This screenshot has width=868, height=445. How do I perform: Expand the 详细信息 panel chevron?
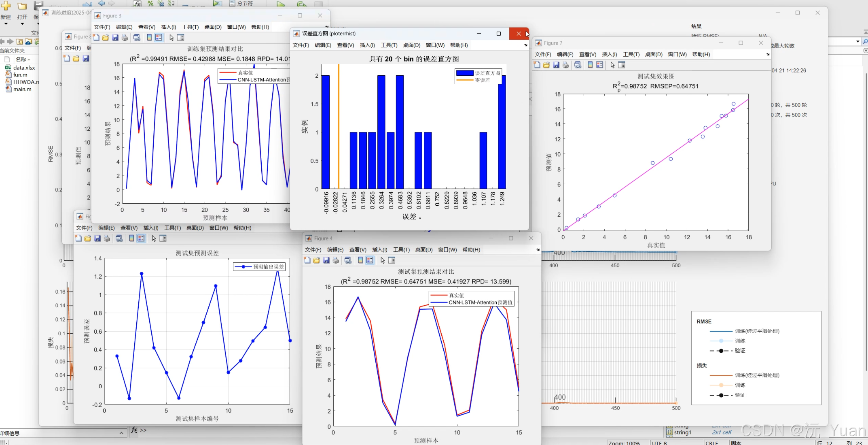pyautogui.click(x=121, y=433)
